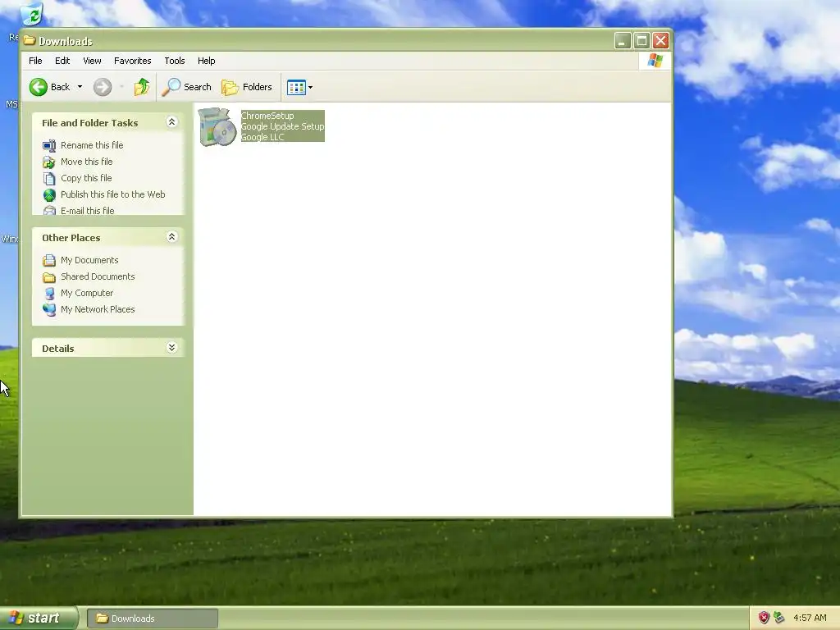Click the My Network Places icon
Image resolution: width=840 pixels, height=630 pixels.
coord(49,310)
